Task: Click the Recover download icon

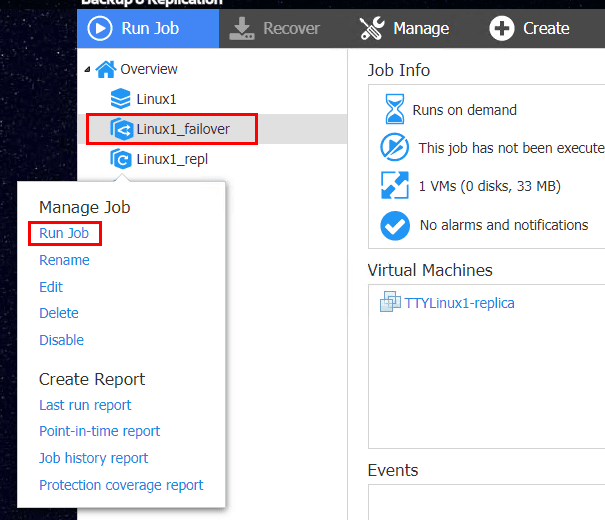Action: tap(242, 29)
